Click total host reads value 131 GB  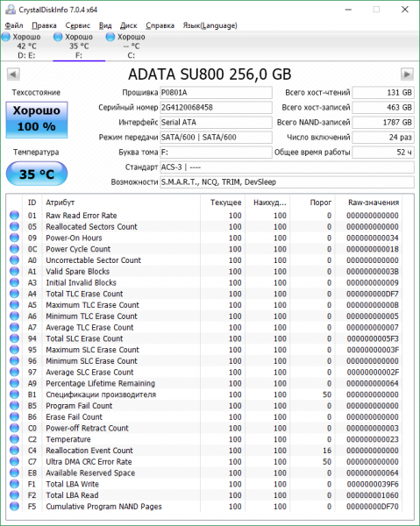click(x=383, y=93)
